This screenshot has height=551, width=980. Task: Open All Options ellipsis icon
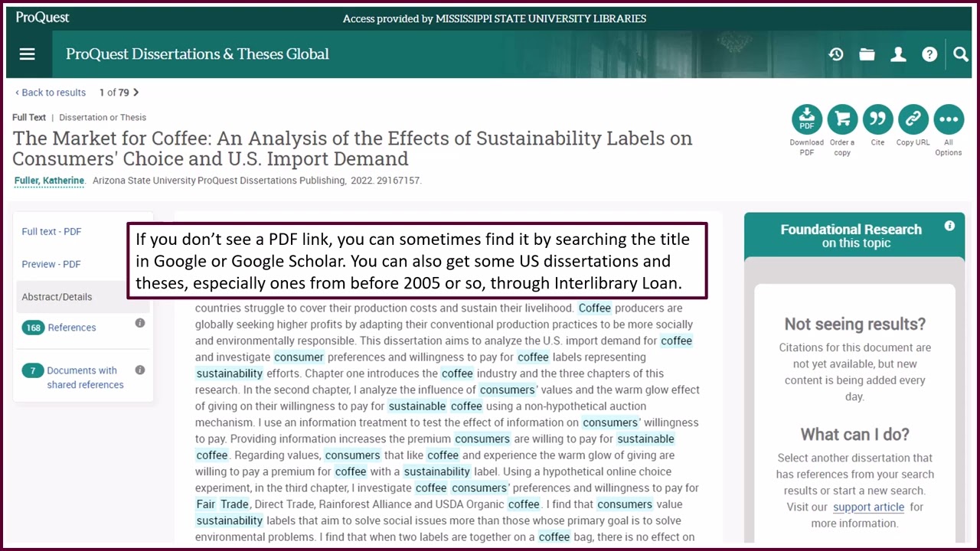[x=948, y=119]
